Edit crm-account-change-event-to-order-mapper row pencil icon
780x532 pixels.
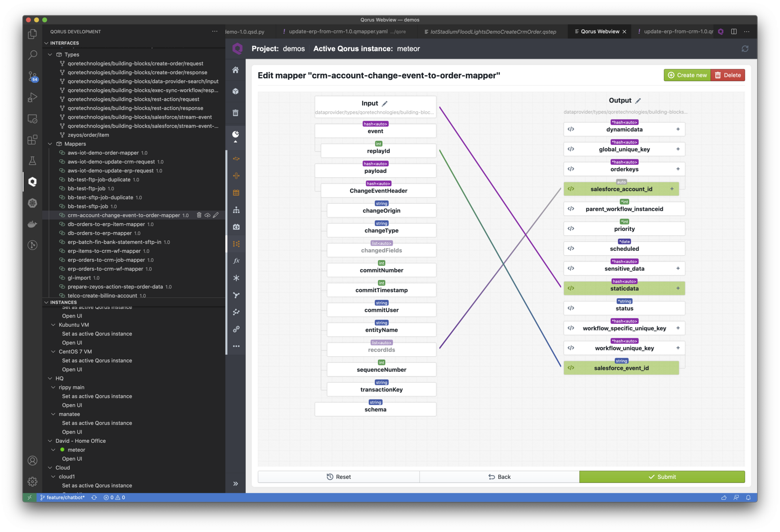216,215
